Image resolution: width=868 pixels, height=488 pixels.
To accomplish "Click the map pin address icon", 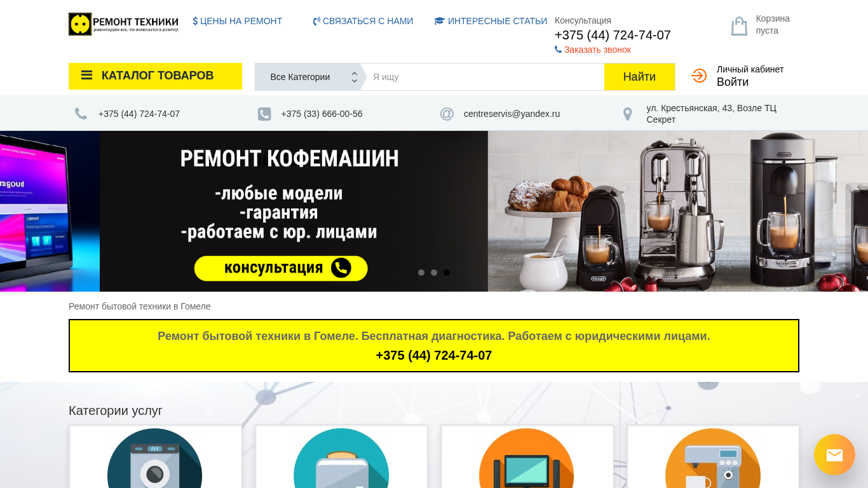I will [627, 114].
